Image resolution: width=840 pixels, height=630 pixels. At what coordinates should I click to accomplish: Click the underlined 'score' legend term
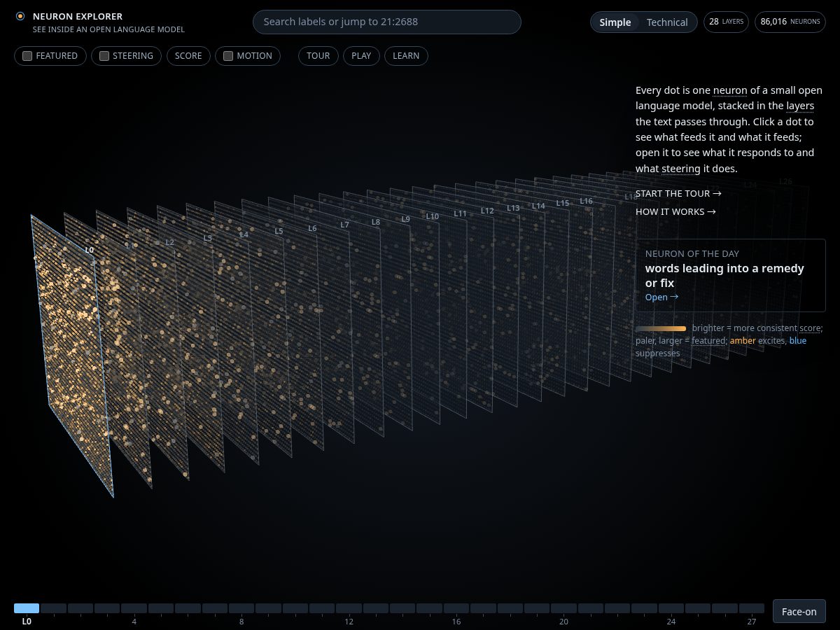pyautogui.click(x=809, y=328)
